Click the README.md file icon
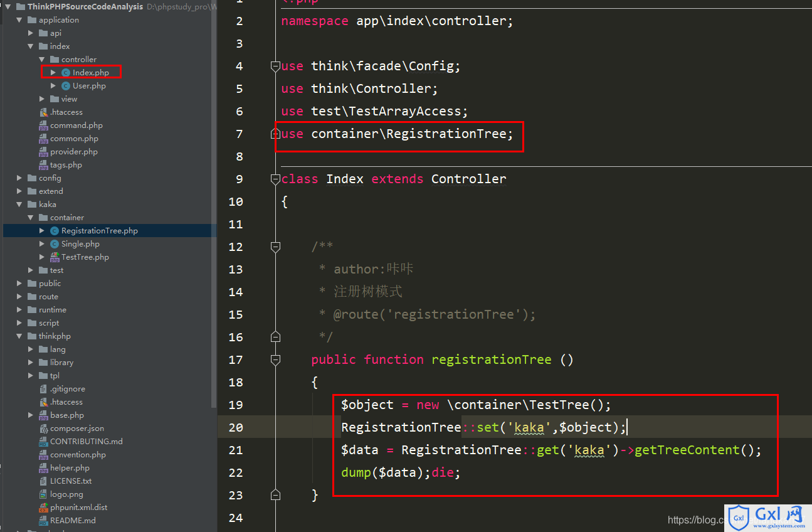This screenshot has height=532, width=812. (x=43, y=521)
